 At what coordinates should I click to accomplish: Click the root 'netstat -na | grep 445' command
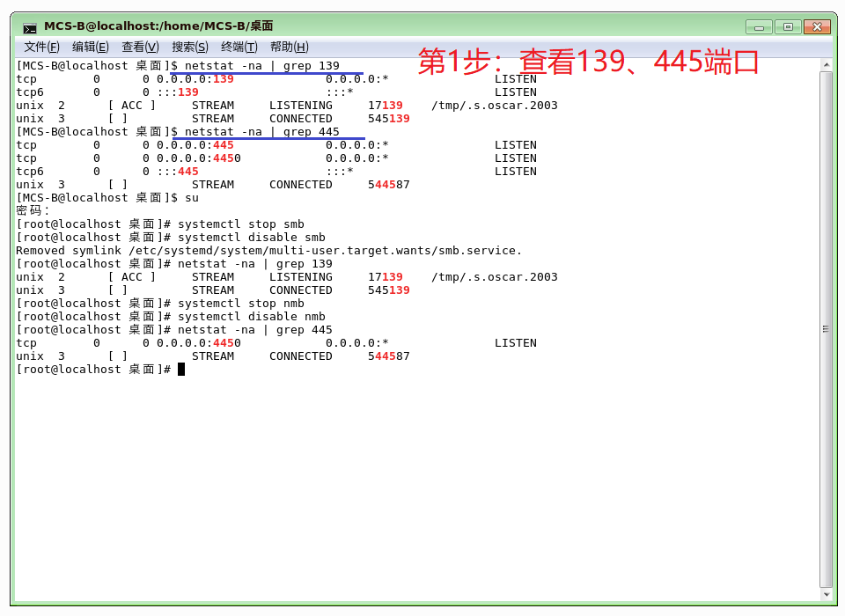point(255,330)
